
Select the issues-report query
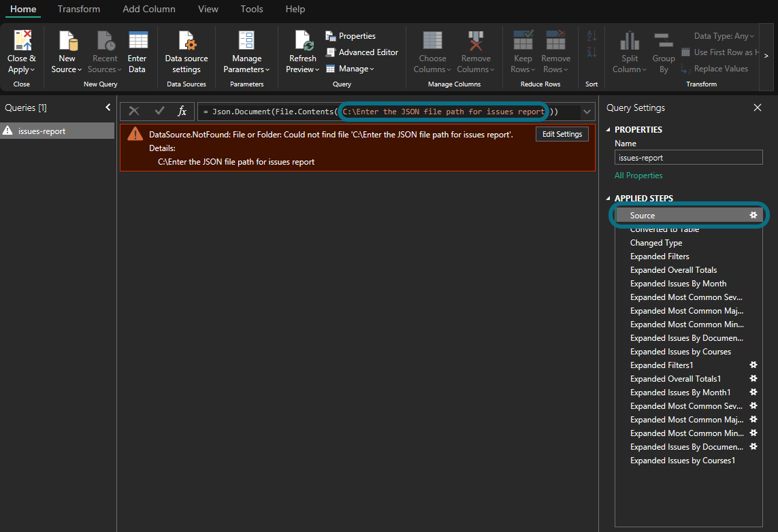coord(58,131)
